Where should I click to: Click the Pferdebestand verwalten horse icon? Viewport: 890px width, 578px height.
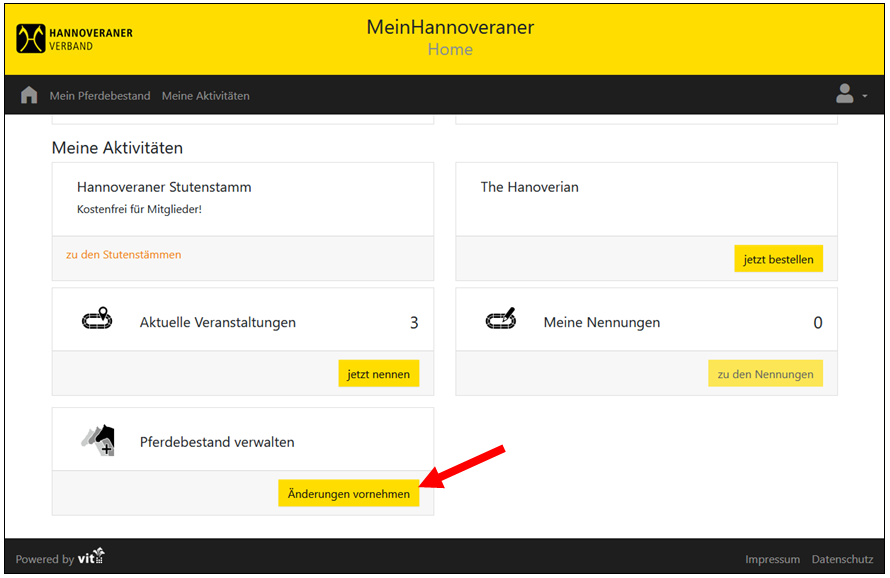point(98,439)
